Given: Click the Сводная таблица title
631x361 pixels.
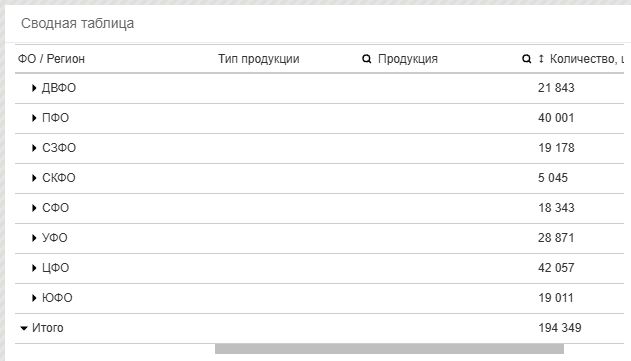Looking at the screenshot, I should 78,23.
